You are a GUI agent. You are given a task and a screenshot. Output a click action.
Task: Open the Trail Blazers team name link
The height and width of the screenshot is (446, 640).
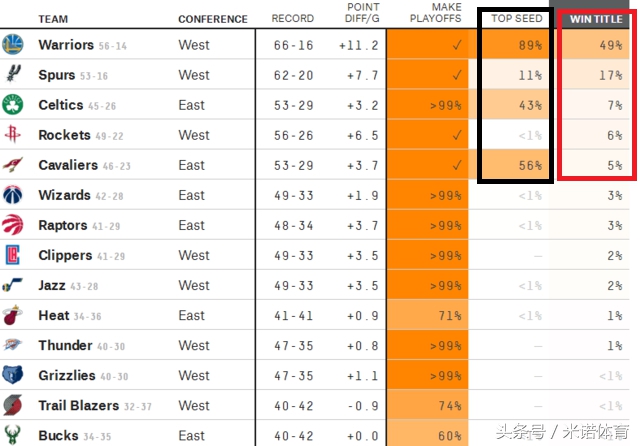click(74, 405)
